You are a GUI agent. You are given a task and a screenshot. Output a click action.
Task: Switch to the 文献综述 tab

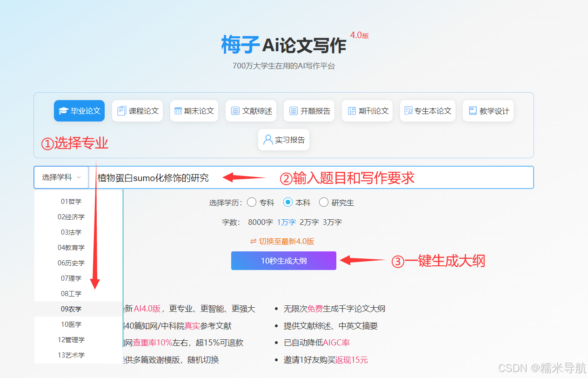tap(251, 111)
